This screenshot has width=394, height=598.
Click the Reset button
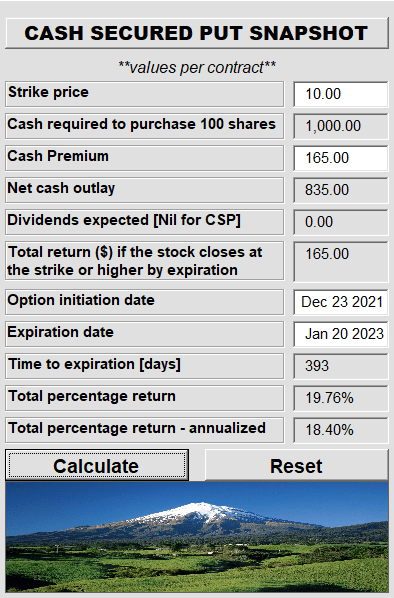pyautogui.click(x=296, y=465)
